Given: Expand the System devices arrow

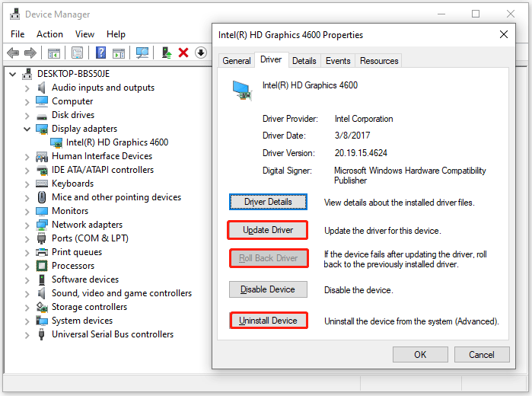Looking at the screenshot, I should [x=27, y=321].
